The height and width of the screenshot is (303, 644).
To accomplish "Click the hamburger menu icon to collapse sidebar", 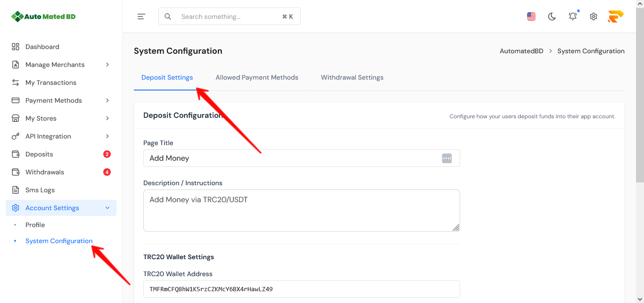I will coord(141,16).
